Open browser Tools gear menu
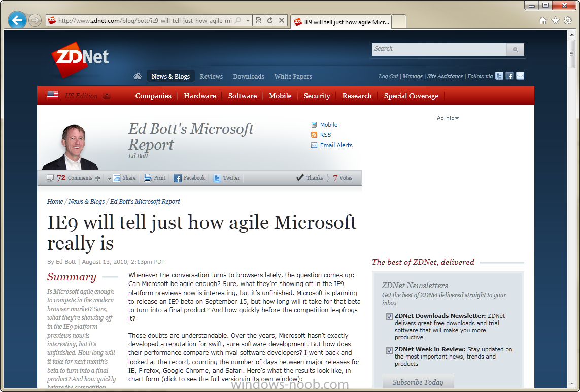 pyautogui.click(x=568, y=21)
